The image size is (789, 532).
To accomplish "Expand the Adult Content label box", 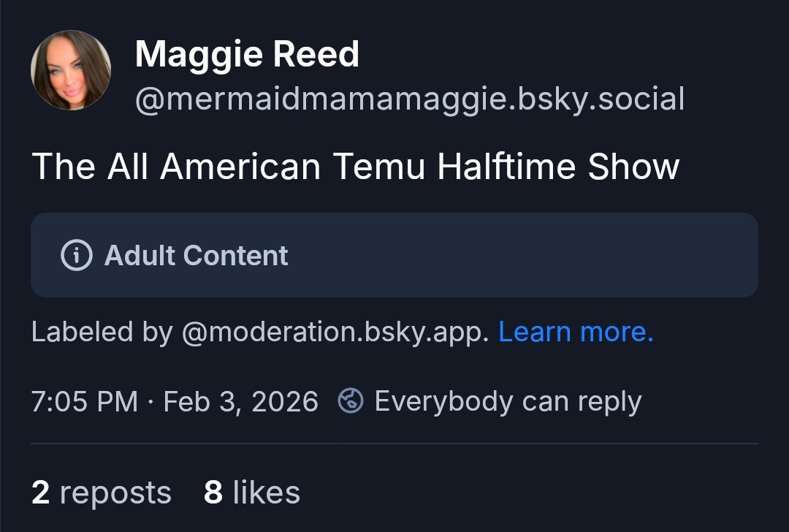I will pos(511,255).
